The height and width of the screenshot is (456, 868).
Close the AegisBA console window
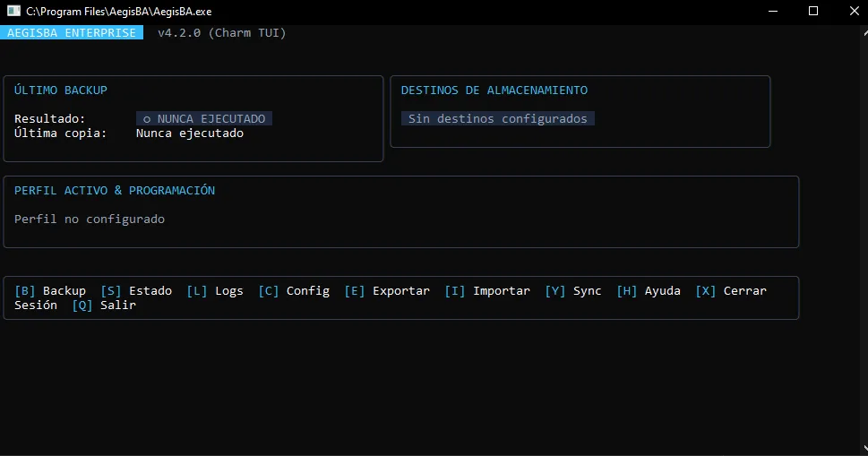(855, 11)
